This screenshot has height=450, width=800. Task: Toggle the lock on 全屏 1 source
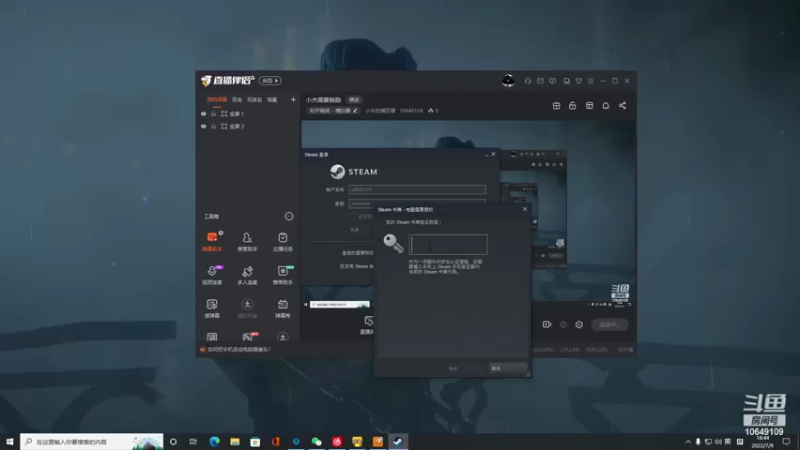pos(214,114)
